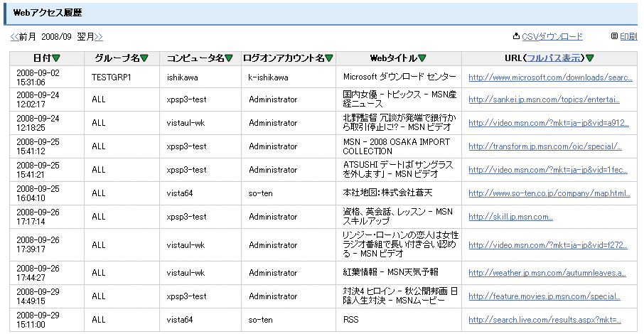644x334 pixels.
Task: Select the 資格、英会話、レッスン title cell
Action: click(x=397, y=217)
